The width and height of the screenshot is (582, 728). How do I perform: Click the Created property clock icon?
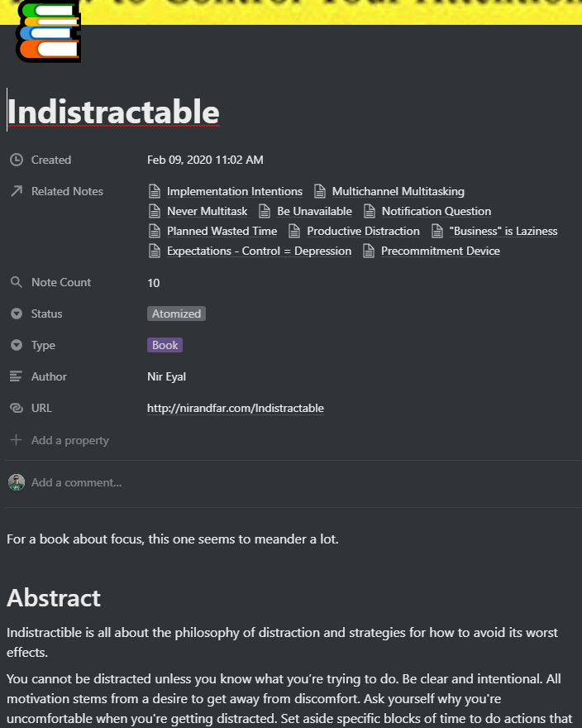point(17,160)
